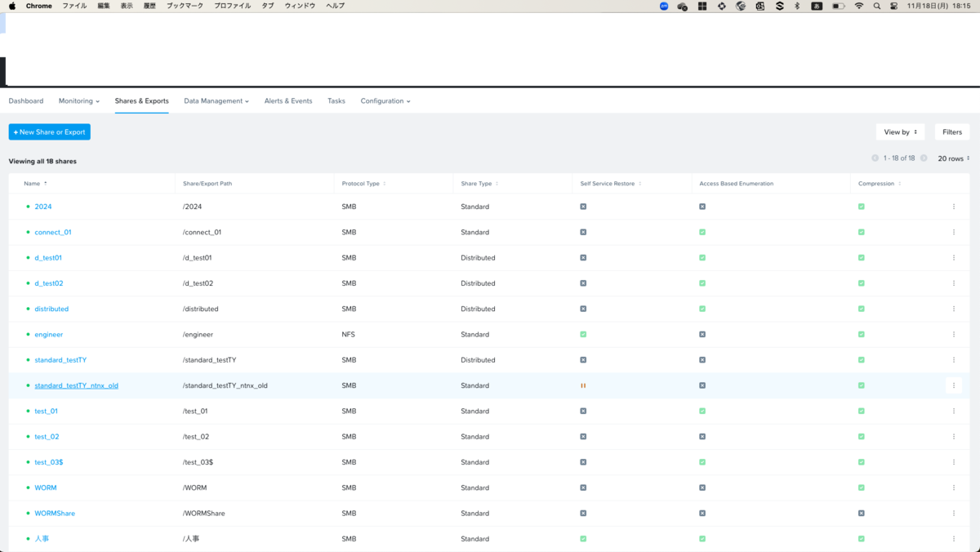The width and height of the screenshot is (980, 552).
Task: Open the View by dropdown
Action: pos(900,131)
